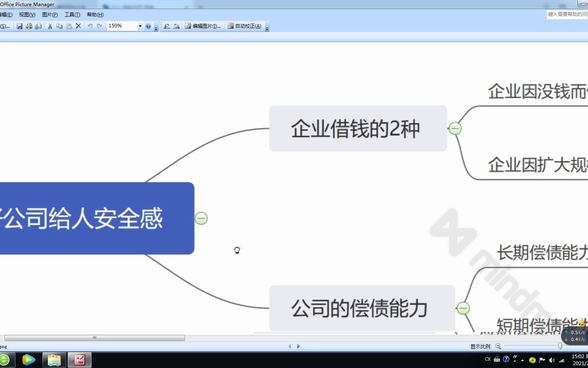Click the blue Help question mark icon

coord(148,26)
